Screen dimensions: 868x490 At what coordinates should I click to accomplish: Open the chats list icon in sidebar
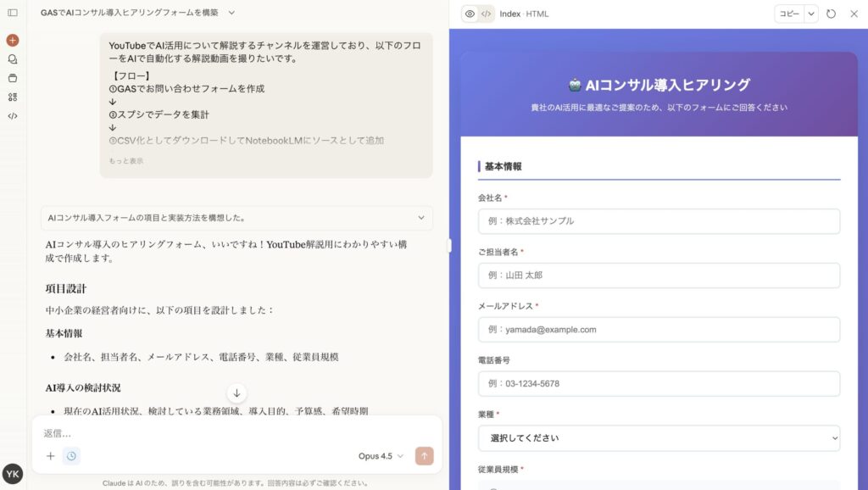pyautogui.click(x=13, y=59)
